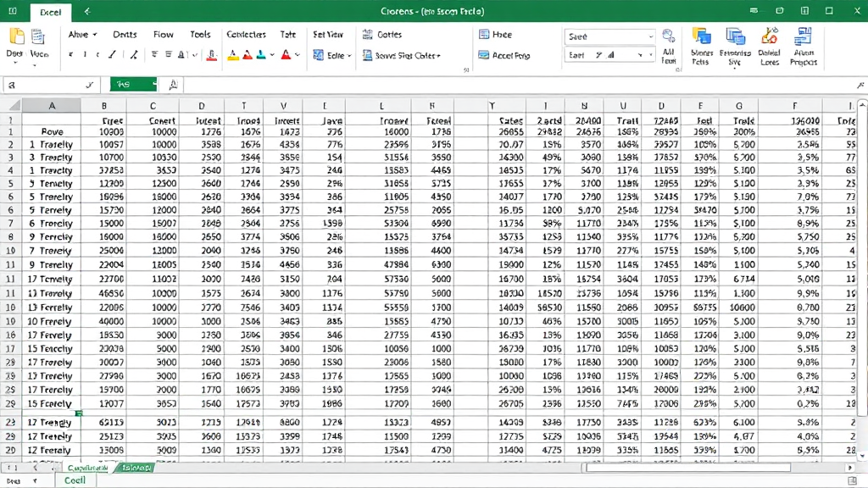Click the All Feat sum icon
Viewport: 868px width, 488px height.
click(x=668, y=47)
